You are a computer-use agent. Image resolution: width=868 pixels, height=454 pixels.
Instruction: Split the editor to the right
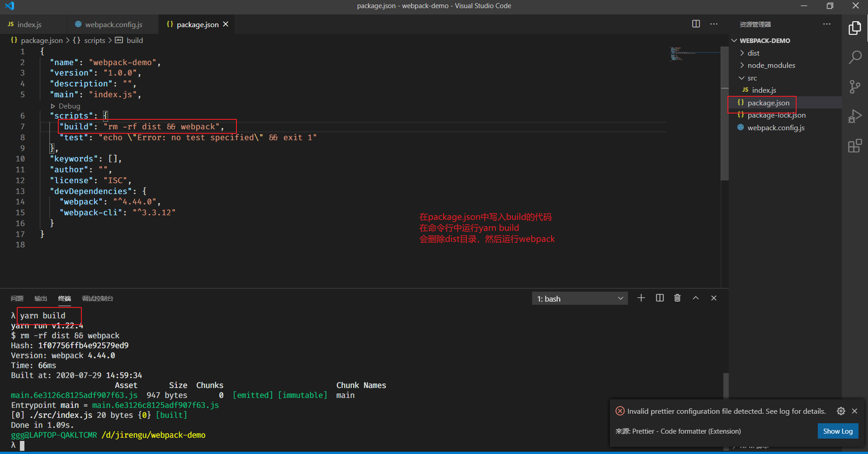(x=696, y=24)
